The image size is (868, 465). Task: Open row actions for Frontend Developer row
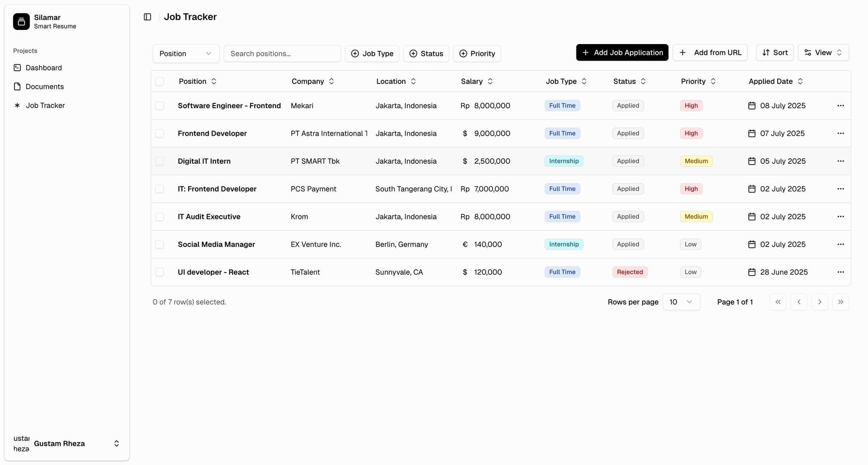pos(840,133)
